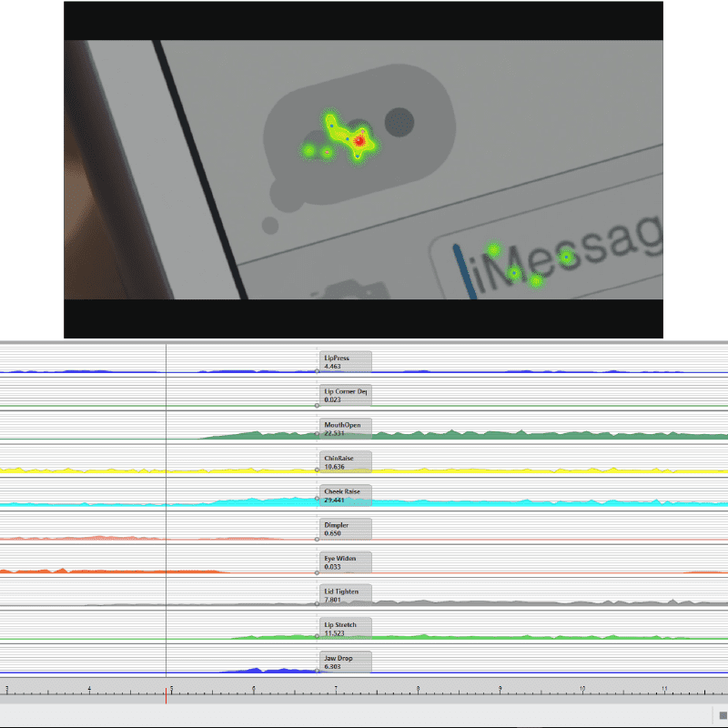
Task: Click the red playhead marker on the ruler
Action: point(166,695)
